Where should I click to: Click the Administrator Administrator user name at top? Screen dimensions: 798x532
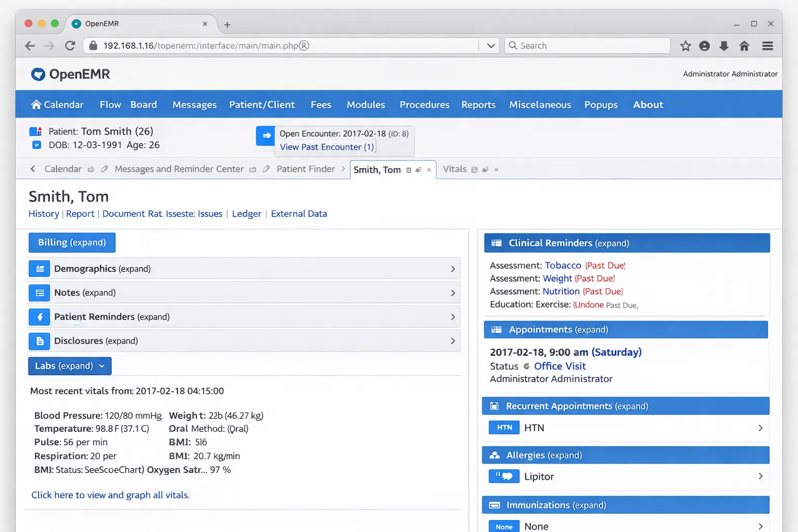[730, 74]
